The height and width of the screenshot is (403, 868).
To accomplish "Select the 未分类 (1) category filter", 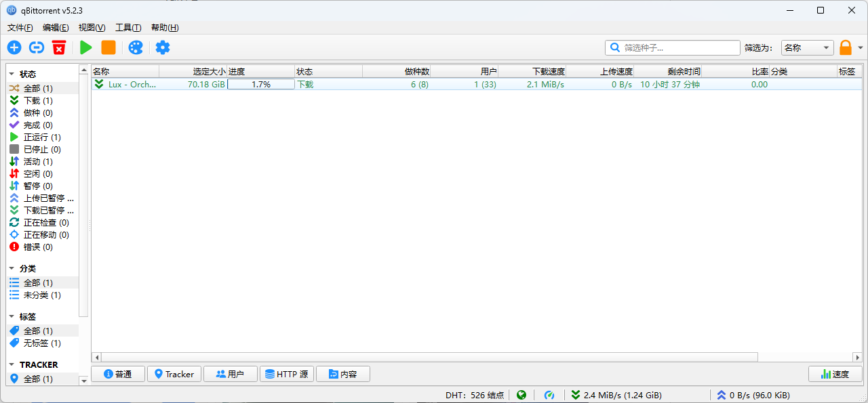I will coord(43,295).
